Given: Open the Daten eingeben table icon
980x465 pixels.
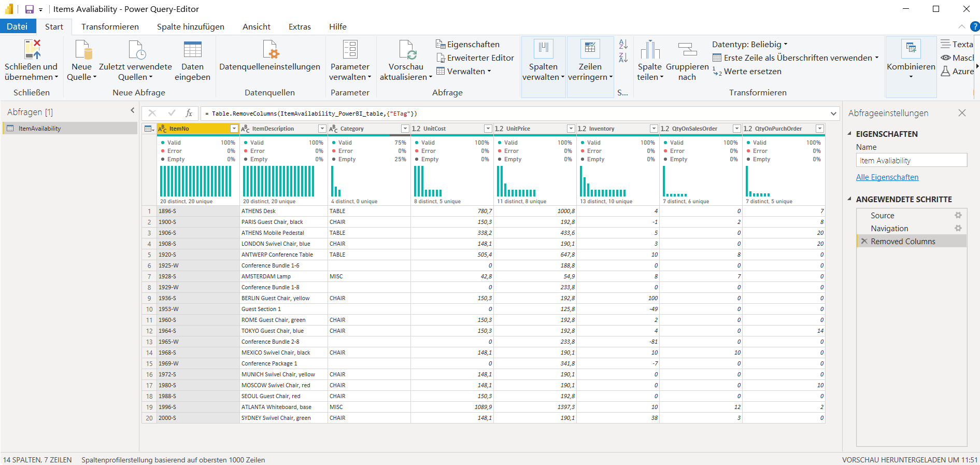Looking at the screenshot, I should tap(192, 50).
